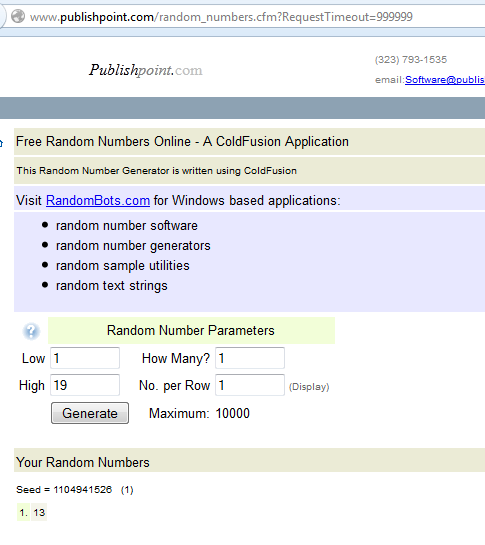
Task: Click the Seed value text
Action: click(64, 489)
